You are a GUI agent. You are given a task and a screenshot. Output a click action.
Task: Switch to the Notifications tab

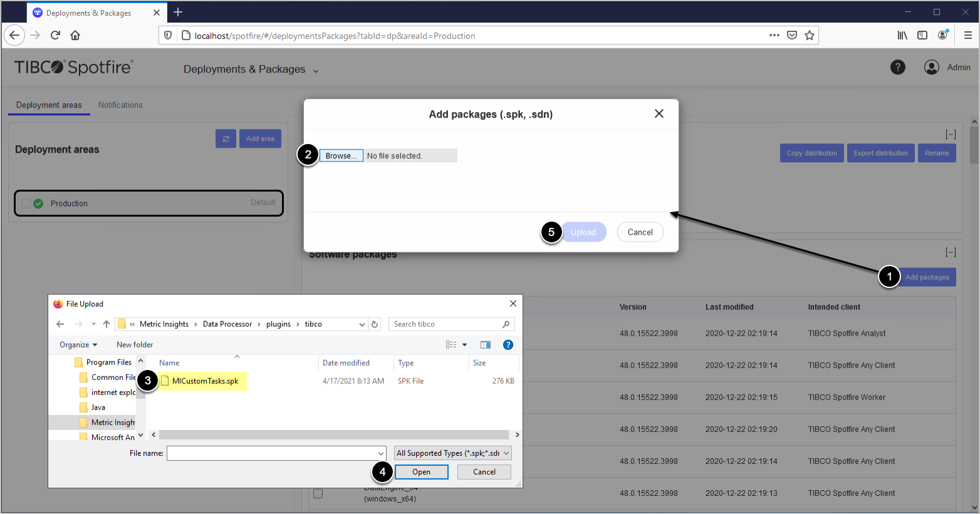tap(120, 105)
